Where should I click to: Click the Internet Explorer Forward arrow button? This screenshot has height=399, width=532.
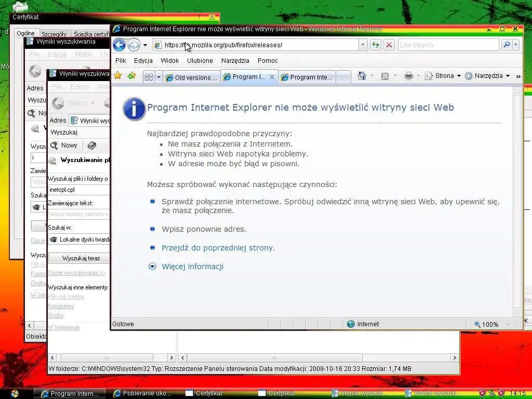(x=134, y=45)
